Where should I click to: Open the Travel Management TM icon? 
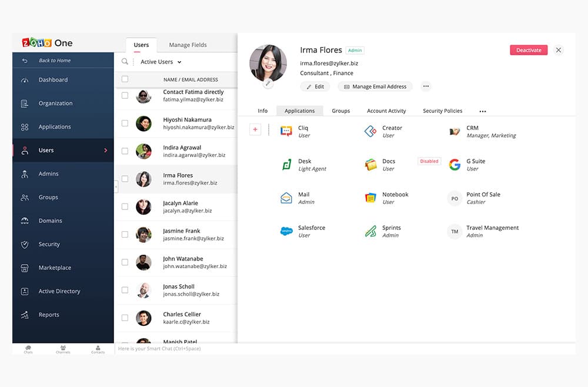[x=455, y=232]
